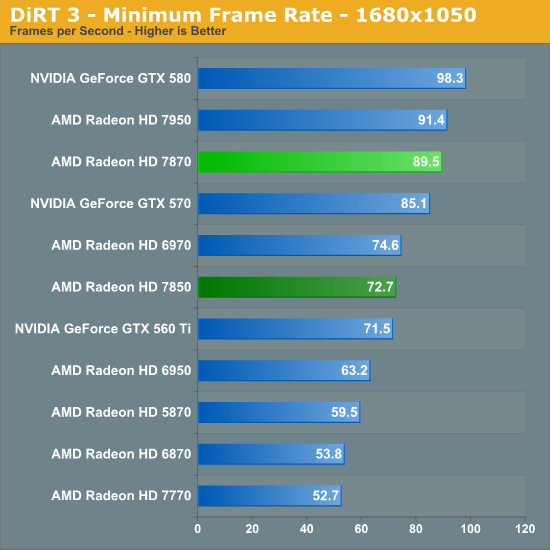Click the 85.1 value on GTX 570 bar
The width and height of the screenshot is (550, 550).
click(414, 203)
